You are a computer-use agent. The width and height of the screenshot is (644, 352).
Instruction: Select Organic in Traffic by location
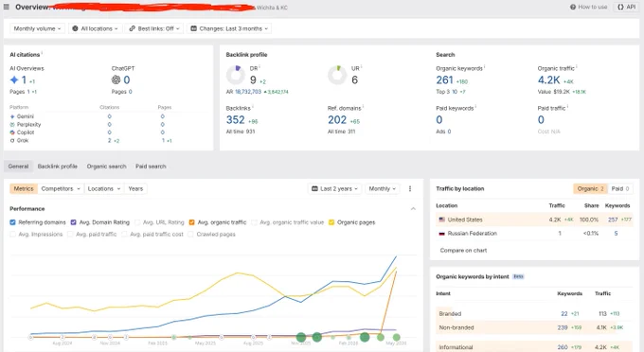(x=590, y=188)
